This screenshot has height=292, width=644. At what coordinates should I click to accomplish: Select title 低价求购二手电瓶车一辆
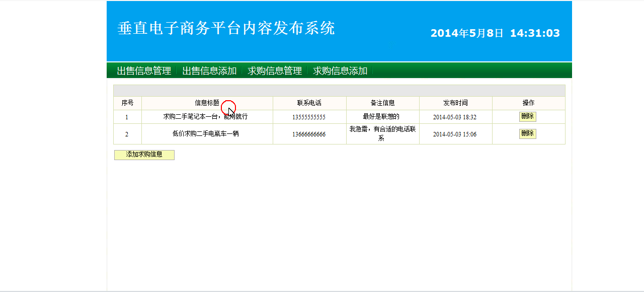point(206,134)
